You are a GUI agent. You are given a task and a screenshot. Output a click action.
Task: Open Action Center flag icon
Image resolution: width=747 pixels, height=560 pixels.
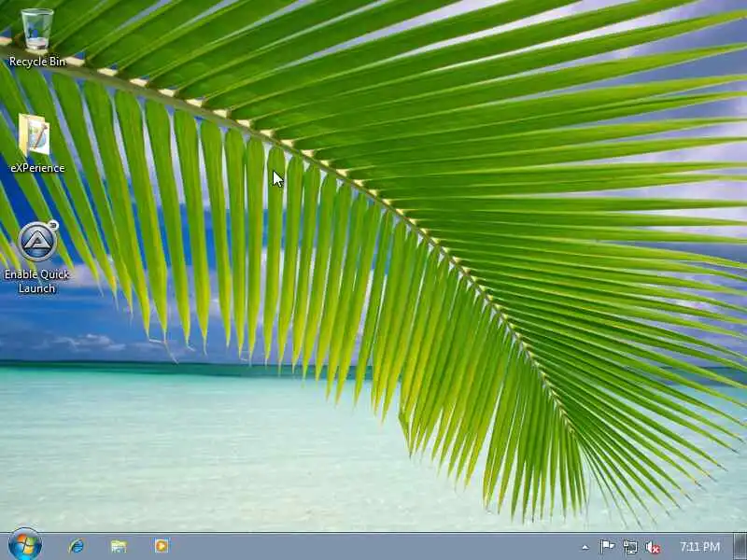607,547
